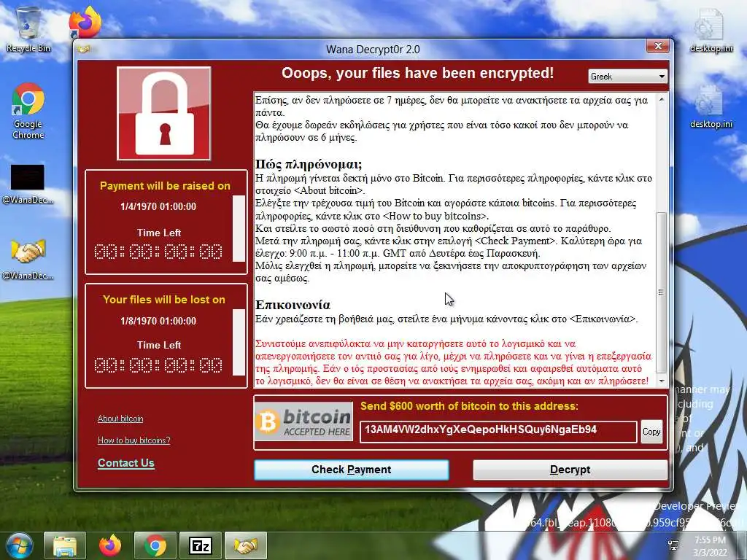The width and height of the screenshot is (747, 560).
Task: Launch Firefox from the taskbar
Action: pos(109,545)
